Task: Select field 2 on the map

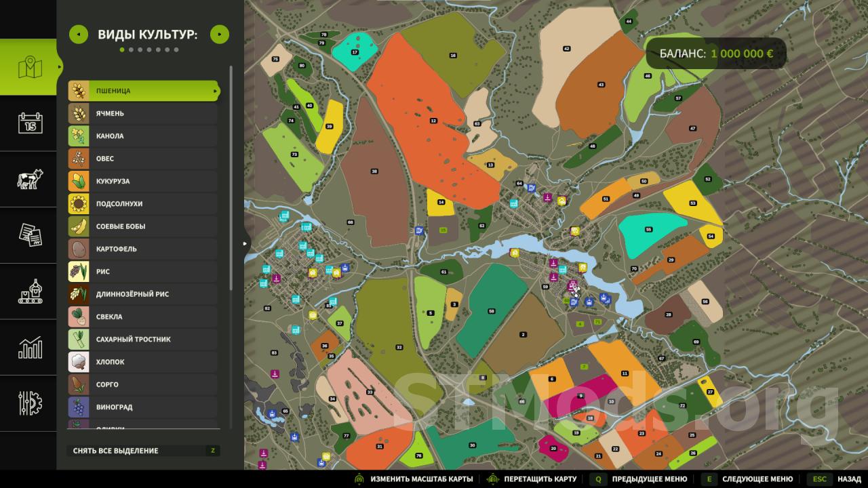Action: 523,334
